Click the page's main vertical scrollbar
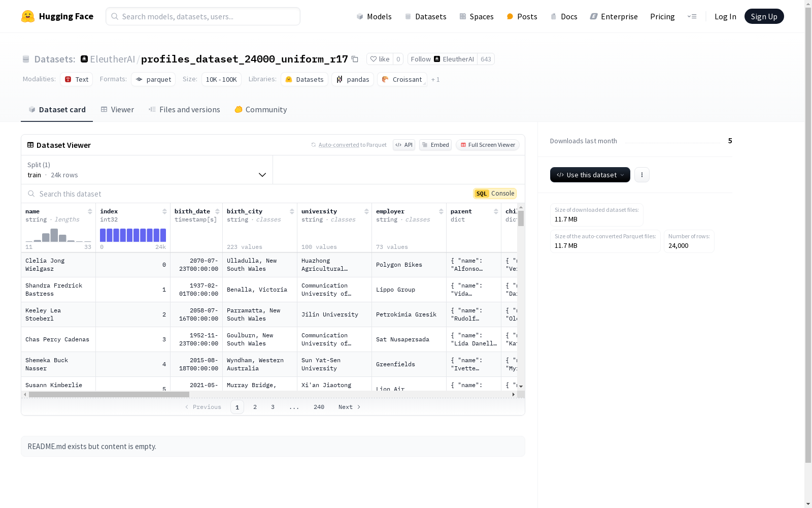This screenshot has width=812, height=508. click(808, 235)
